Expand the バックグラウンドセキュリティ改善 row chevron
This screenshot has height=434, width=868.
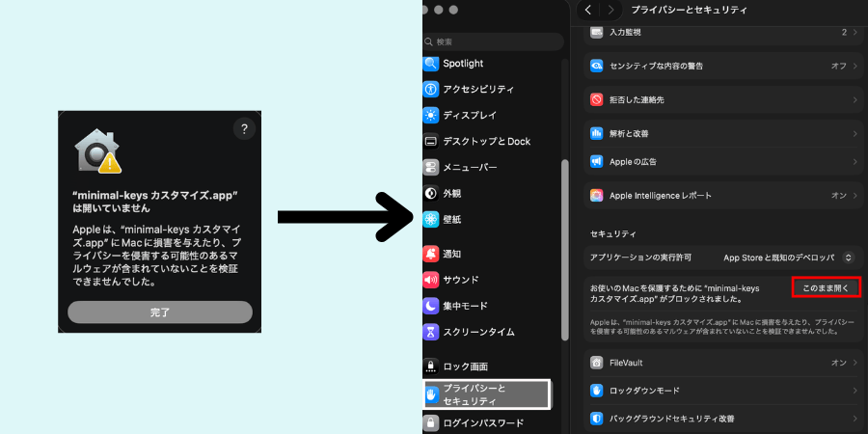(x=855, y=418)
